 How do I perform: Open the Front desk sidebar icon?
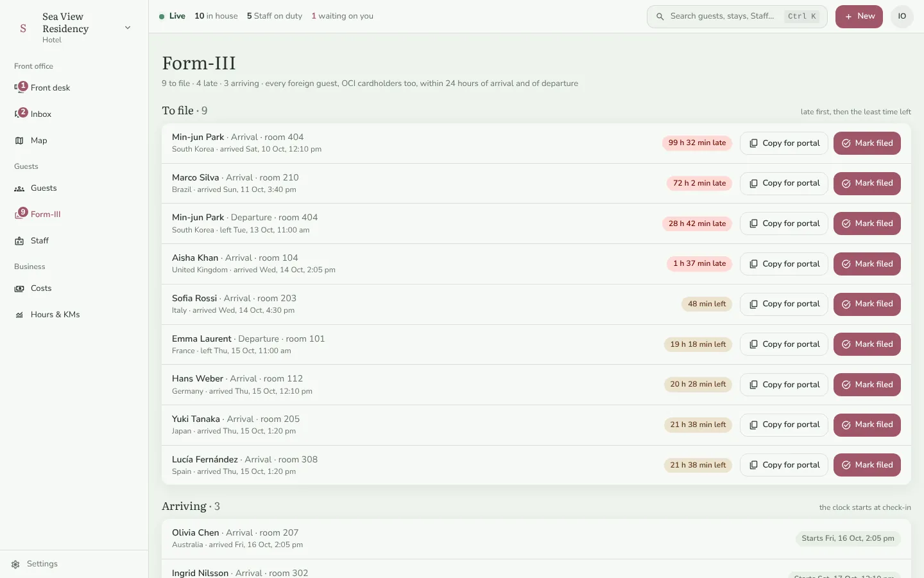pyautogui.click(x=19, y=88)
